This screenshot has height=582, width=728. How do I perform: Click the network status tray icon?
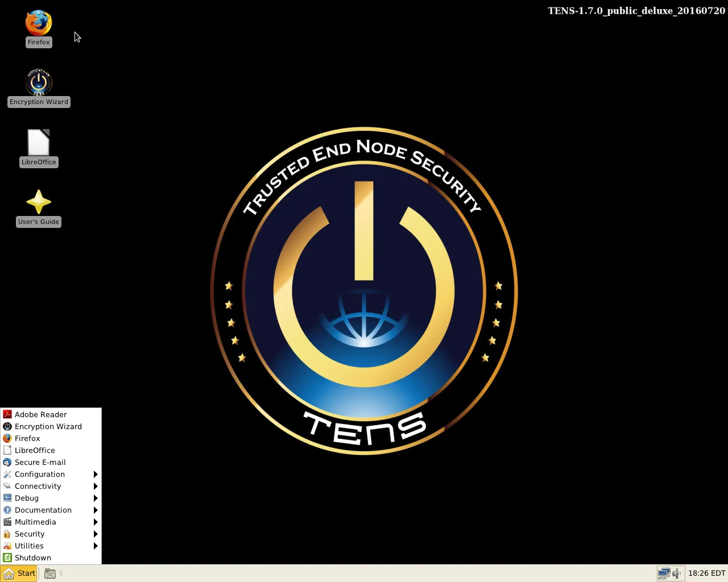tap(664, 573)
